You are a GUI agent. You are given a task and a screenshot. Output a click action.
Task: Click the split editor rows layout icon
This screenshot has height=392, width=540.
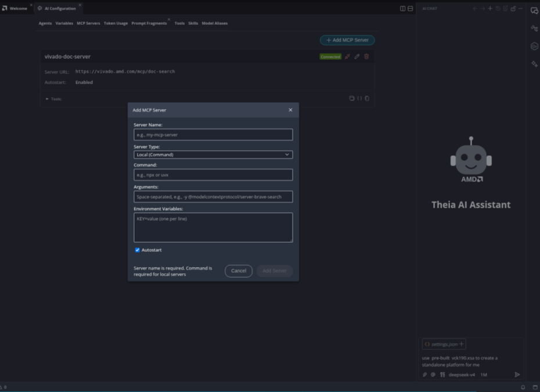pos(410,9)
